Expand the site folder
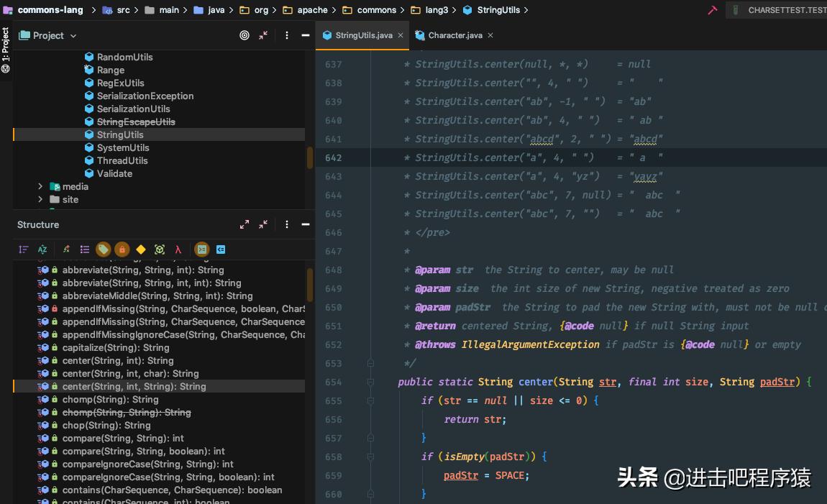 click(x=40, y=199)
